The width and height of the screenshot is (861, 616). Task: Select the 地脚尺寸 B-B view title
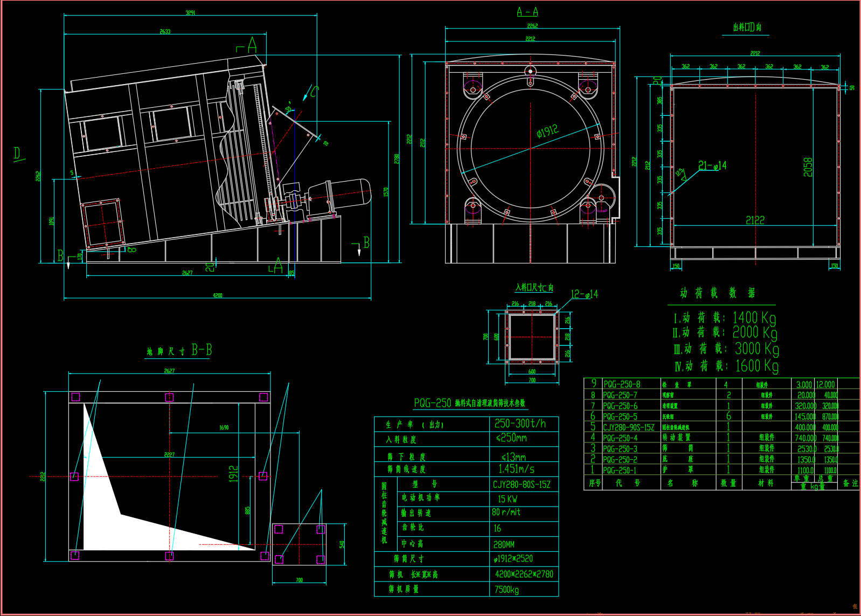click(x=179, y=351)
